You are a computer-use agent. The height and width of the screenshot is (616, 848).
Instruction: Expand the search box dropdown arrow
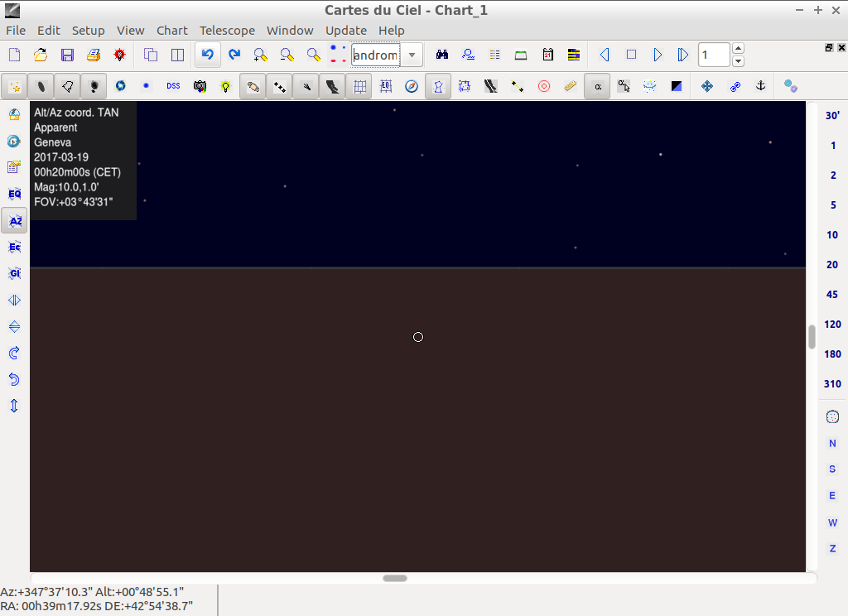[412, 55]
